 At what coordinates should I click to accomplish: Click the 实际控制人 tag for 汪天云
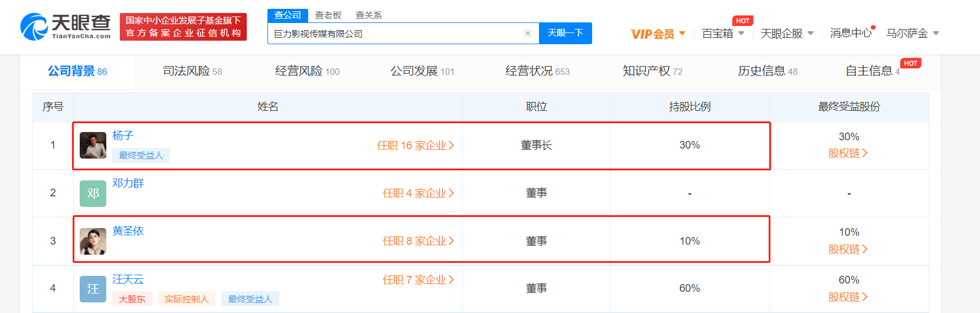(187, 299)
